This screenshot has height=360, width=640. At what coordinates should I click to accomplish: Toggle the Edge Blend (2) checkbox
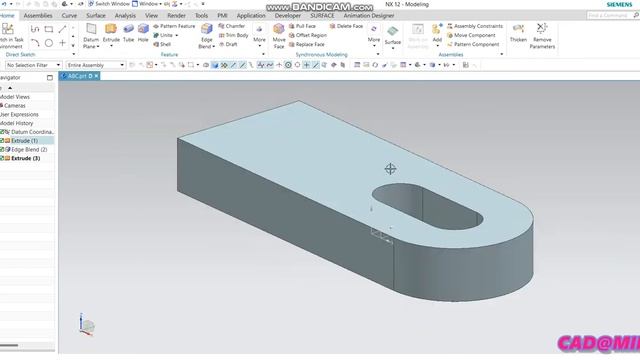pyautogui.click(x=2, y=149)
